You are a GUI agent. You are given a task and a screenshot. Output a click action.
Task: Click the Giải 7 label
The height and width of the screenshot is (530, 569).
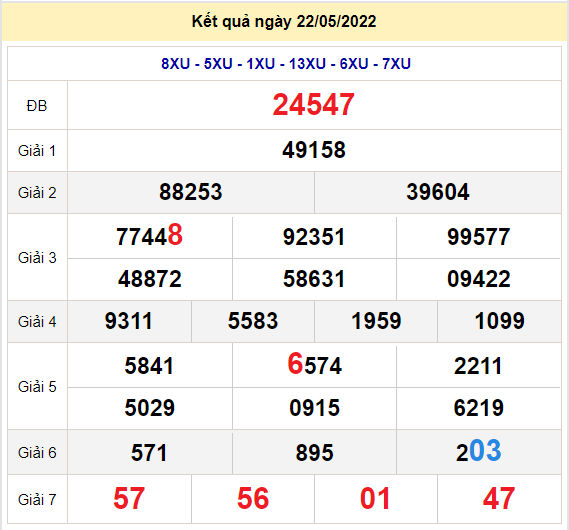click(x=37, y=499)
